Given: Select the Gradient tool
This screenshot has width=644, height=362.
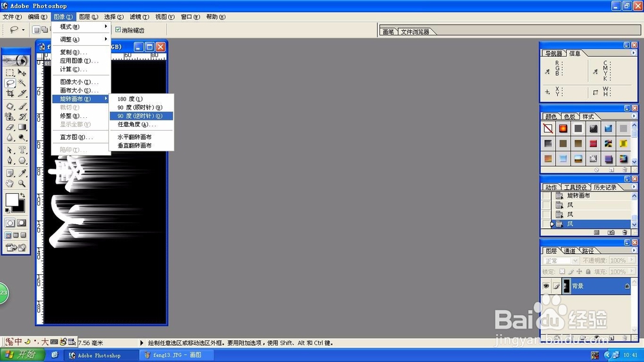Looking at the screenshot, I should tap(22, 128).
